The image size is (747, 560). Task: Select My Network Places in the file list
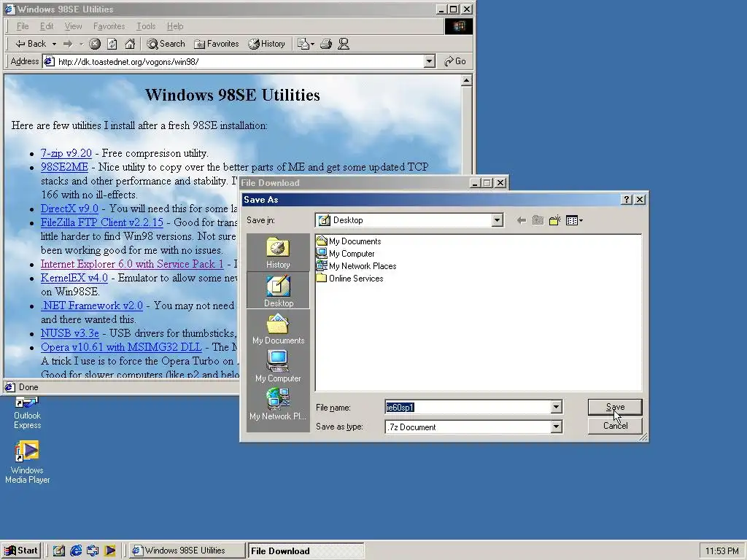pos(356,265)
